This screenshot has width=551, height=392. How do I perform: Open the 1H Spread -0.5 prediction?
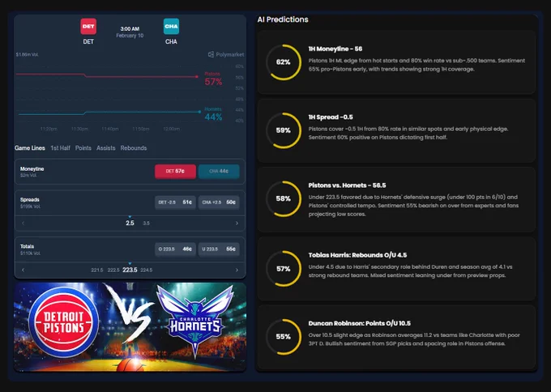pos(396,130)
